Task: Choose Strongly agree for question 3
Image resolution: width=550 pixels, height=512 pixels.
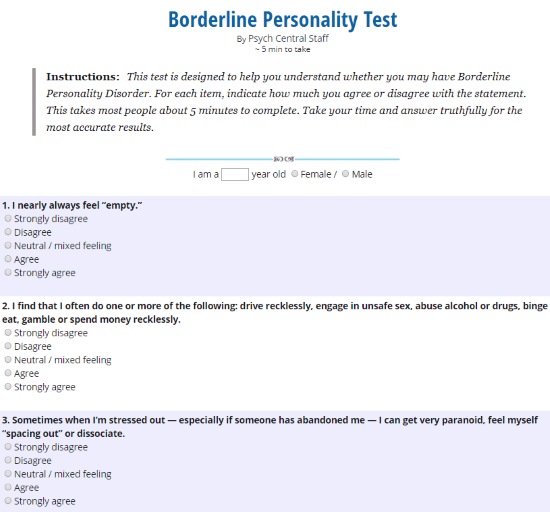Action: coord(8,501)
